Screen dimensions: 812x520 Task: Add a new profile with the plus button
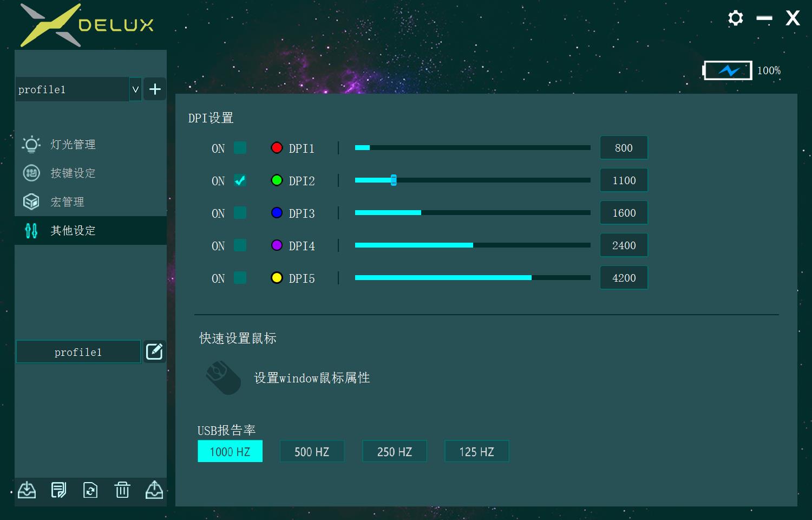[x=154, y=89]
